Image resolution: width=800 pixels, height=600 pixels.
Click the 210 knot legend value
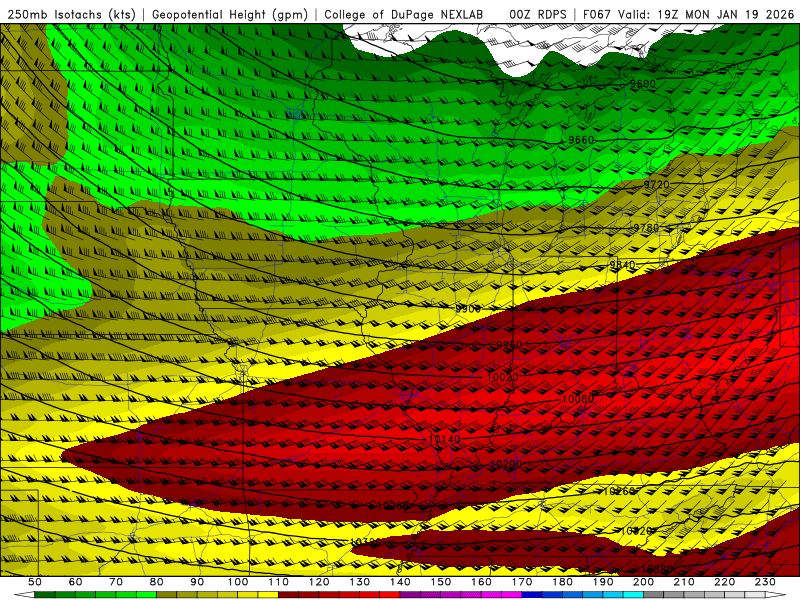click(684, 582)
